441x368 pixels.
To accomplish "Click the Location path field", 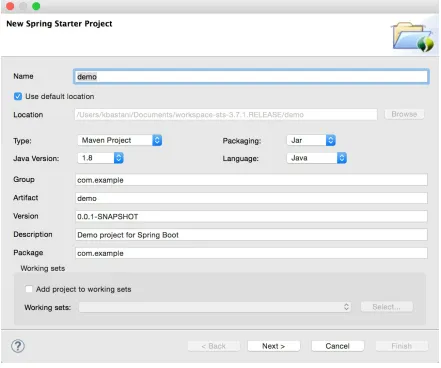I will 226,115.
